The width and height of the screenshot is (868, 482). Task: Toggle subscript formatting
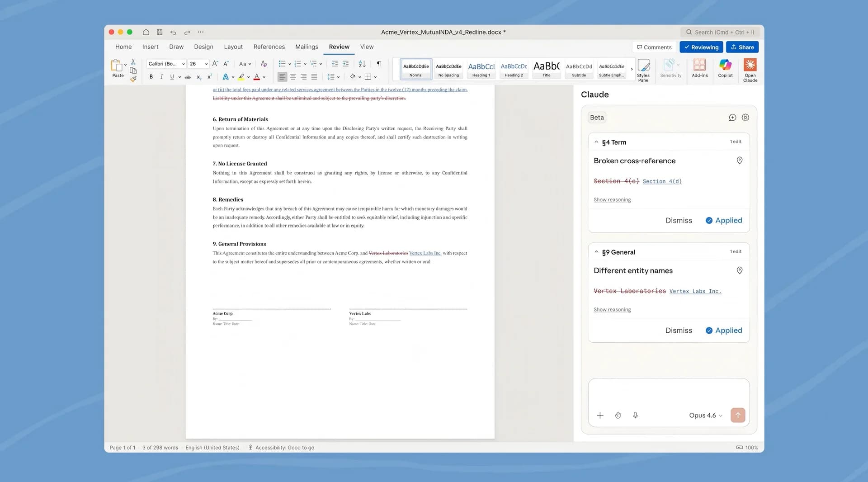pos(198,76)
